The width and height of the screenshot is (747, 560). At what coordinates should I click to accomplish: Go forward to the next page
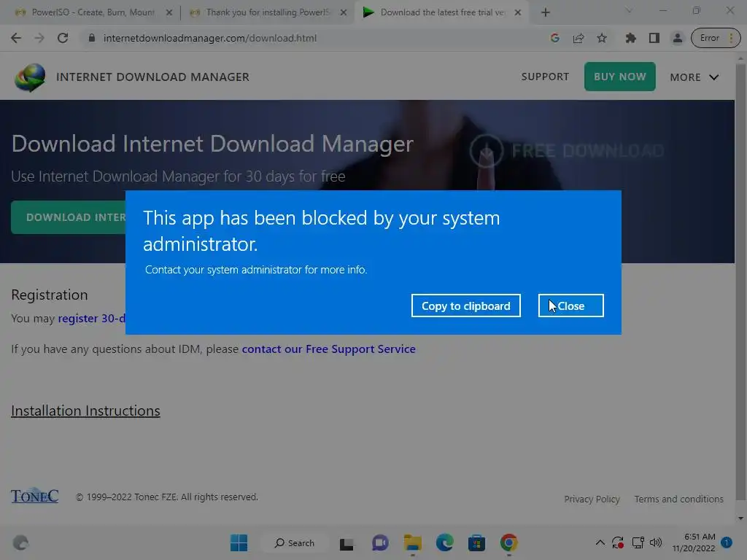tap(39, 38)
